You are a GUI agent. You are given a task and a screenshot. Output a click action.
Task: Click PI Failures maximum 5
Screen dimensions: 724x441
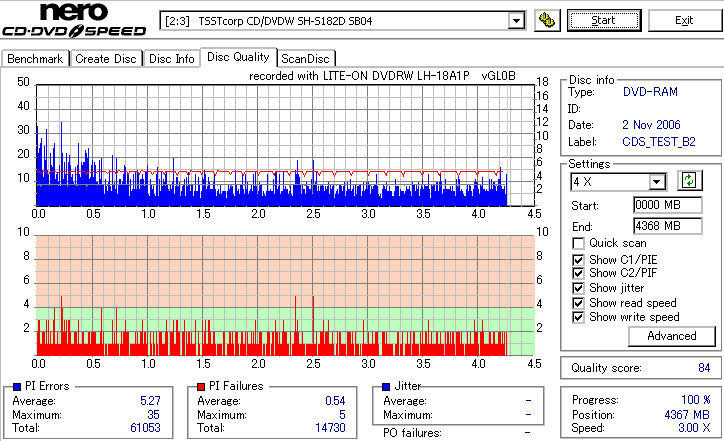point(342,415)
